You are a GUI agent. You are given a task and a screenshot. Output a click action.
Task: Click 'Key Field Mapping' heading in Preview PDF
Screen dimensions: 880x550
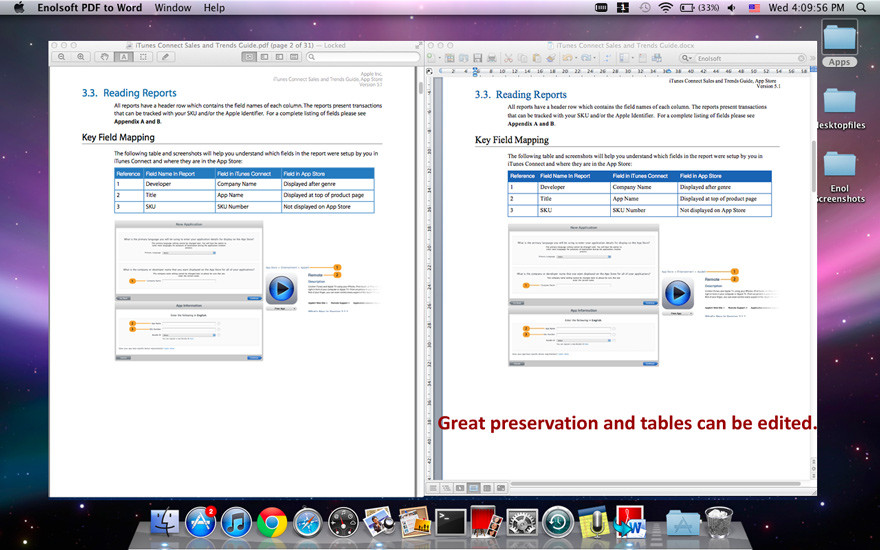click(118, 138)
